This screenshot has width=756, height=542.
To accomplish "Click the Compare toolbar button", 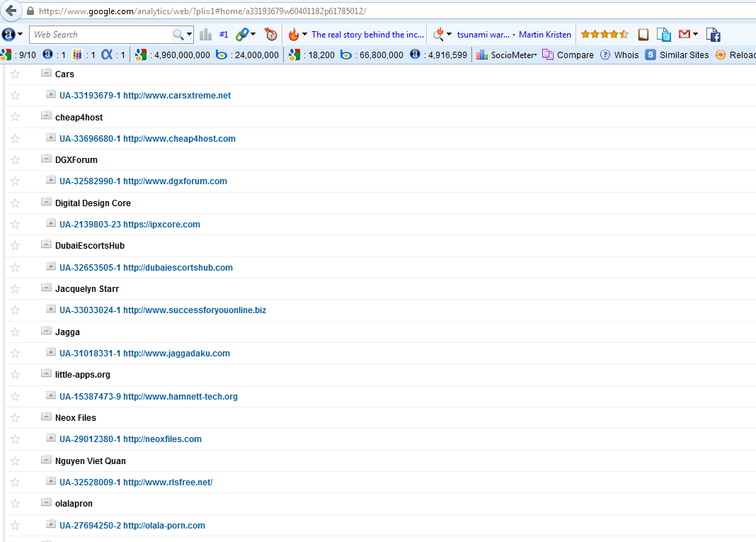I will (568, 55).
